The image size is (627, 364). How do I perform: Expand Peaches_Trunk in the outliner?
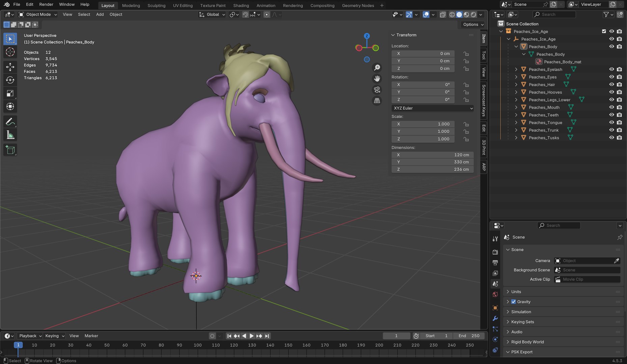[516, 130]
